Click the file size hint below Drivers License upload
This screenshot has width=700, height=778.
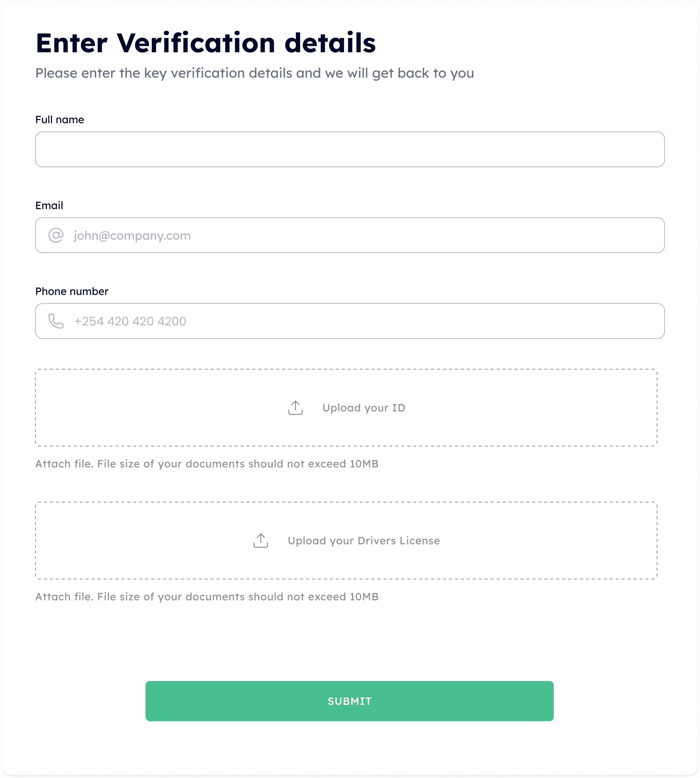tap(207, 596)
